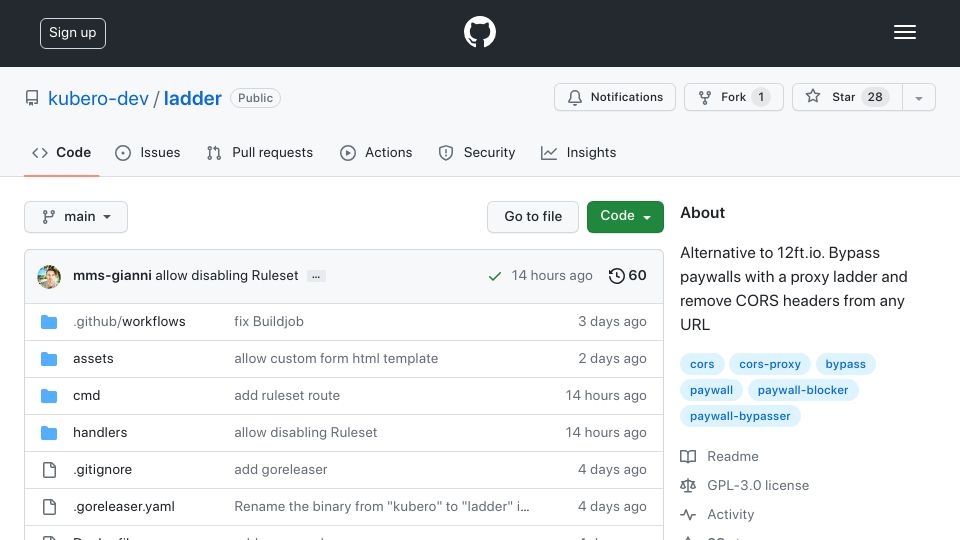The image size is (960, 540).
Task: Click the Notifications bell button
Action: point(615,97)
